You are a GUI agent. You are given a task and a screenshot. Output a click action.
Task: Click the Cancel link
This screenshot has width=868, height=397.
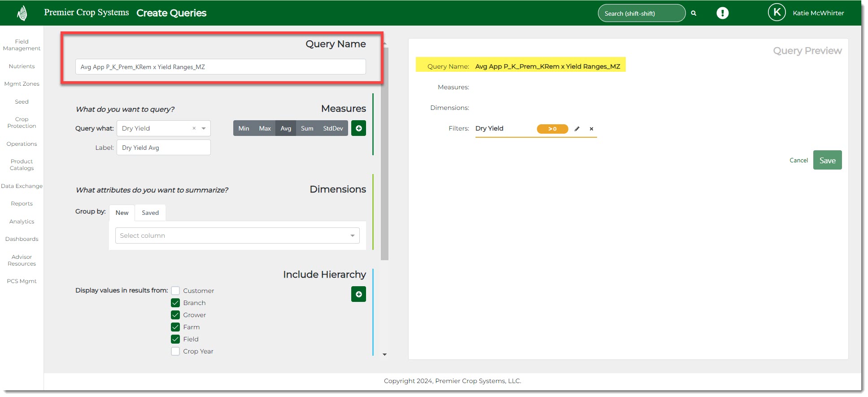(x=798, y=160)
